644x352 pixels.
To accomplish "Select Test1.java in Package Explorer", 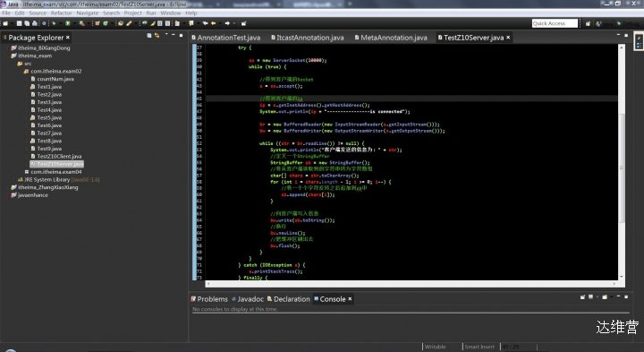I will click(x=47, y=87).
